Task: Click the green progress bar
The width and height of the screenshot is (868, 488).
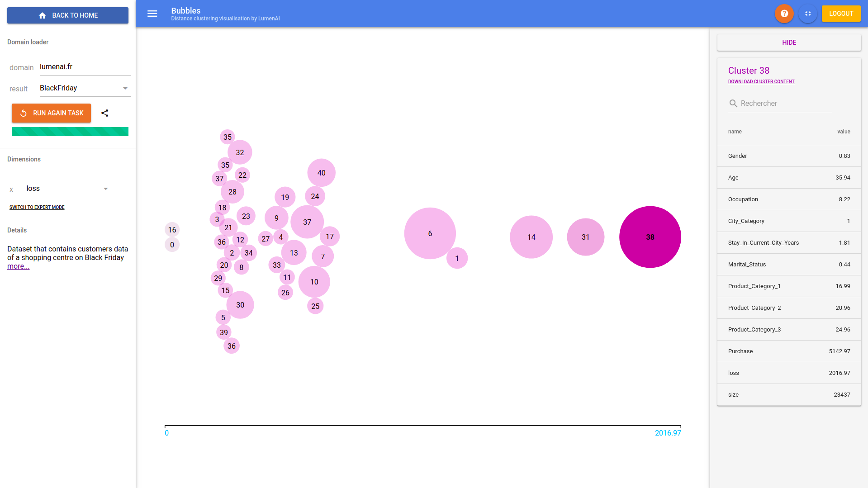Action: [70, 132]
